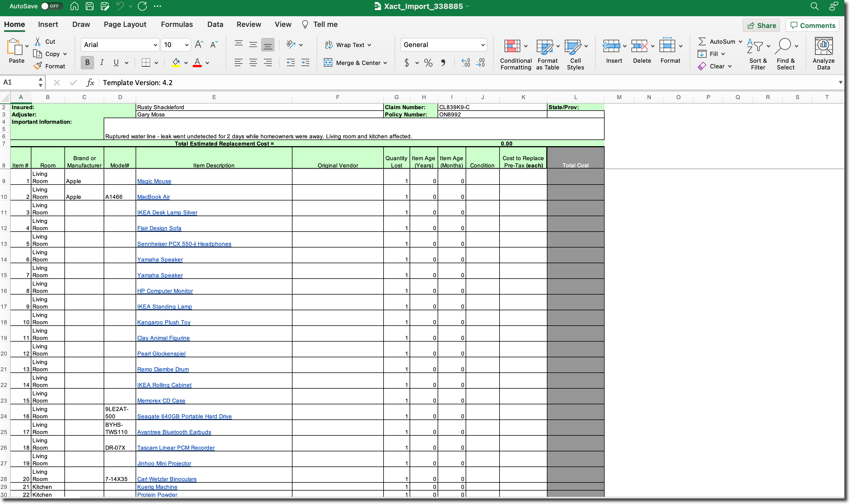
Task: Click the Increase Font Size icon
Action: (x=199, y=45)
